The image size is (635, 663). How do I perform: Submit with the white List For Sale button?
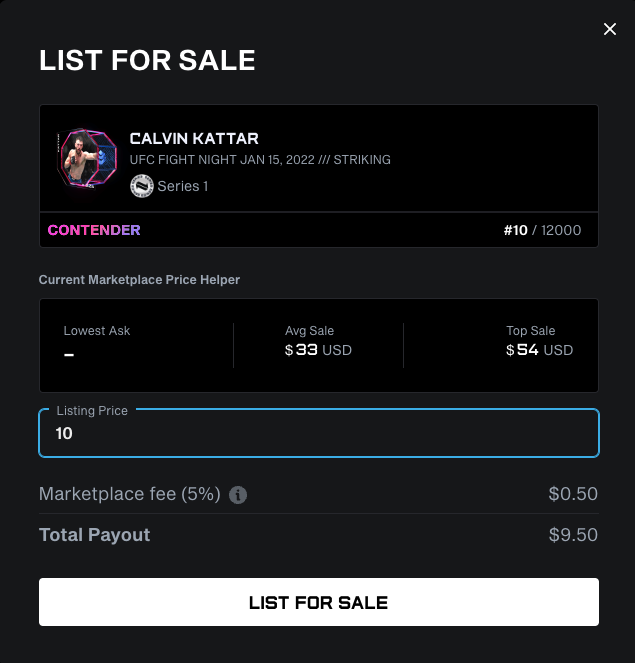[319, 602]
